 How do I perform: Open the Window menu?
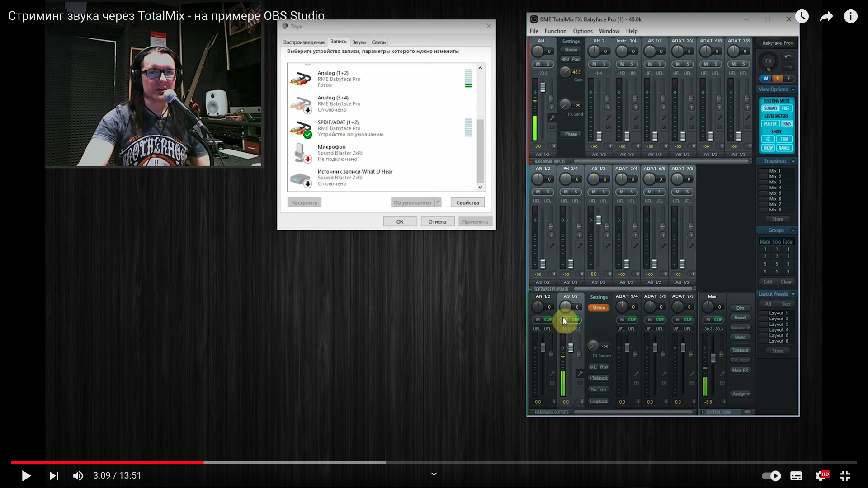click(x=609, y=31)
